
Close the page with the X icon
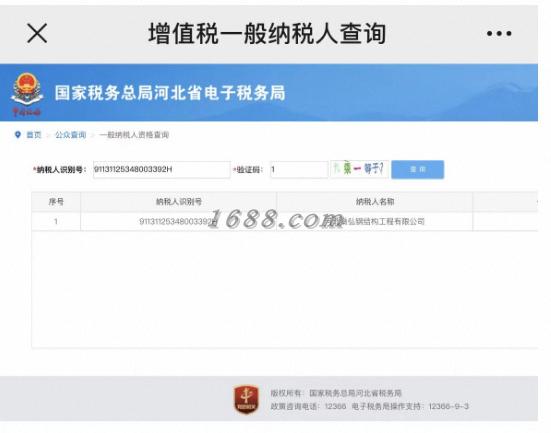[x=37, y=33]
